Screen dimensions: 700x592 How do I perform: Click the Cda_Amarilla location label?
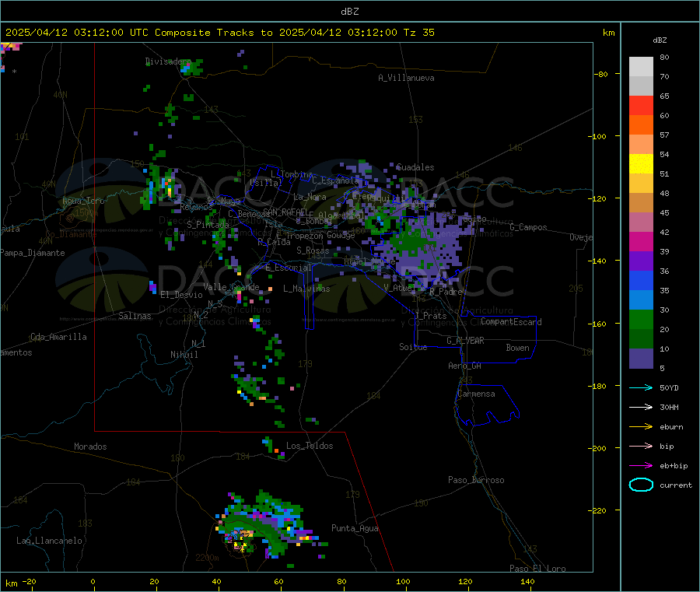[58, 337]
